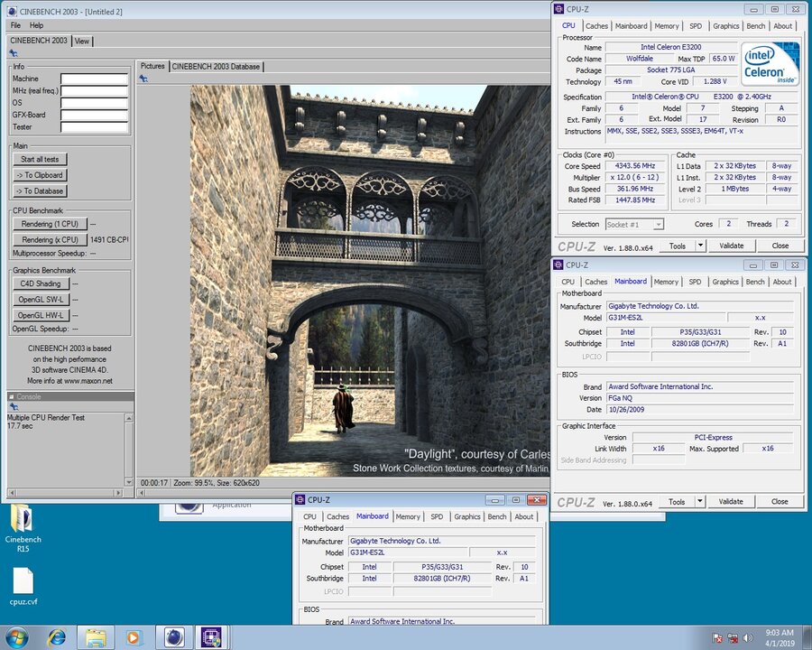Click the rendered Daylight picture

pyautogui.click(x=370, y=281)
